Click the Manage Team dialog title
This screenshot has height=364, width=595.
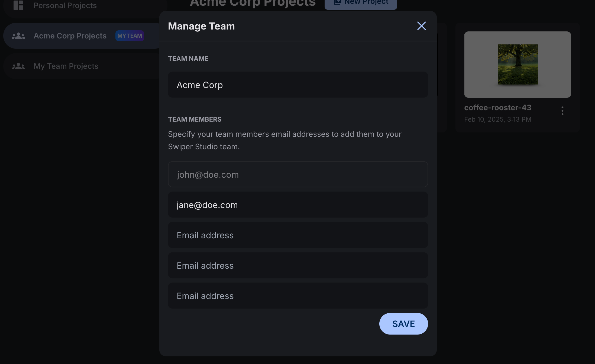coord(201,26)
